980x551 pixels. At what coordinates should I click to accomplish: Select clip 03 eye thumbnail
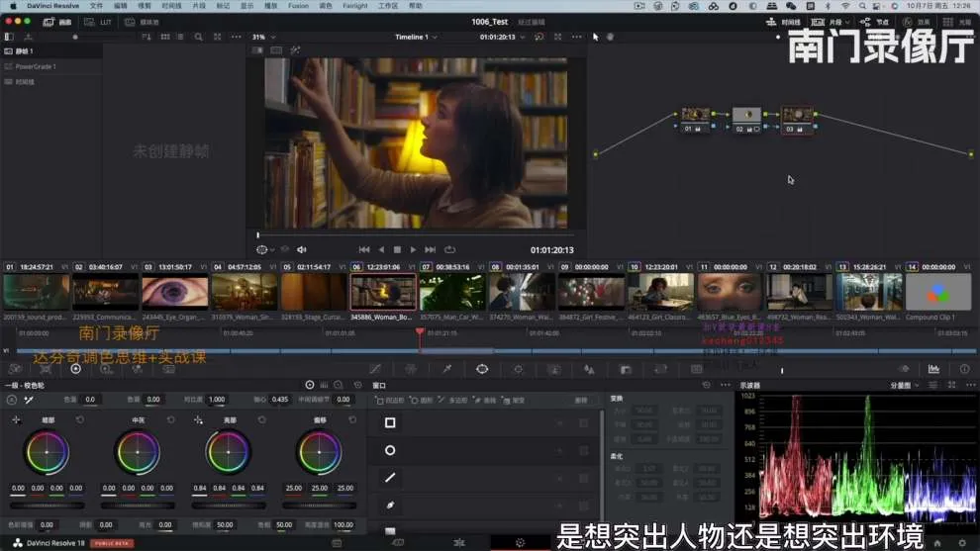tap(175, 292)
